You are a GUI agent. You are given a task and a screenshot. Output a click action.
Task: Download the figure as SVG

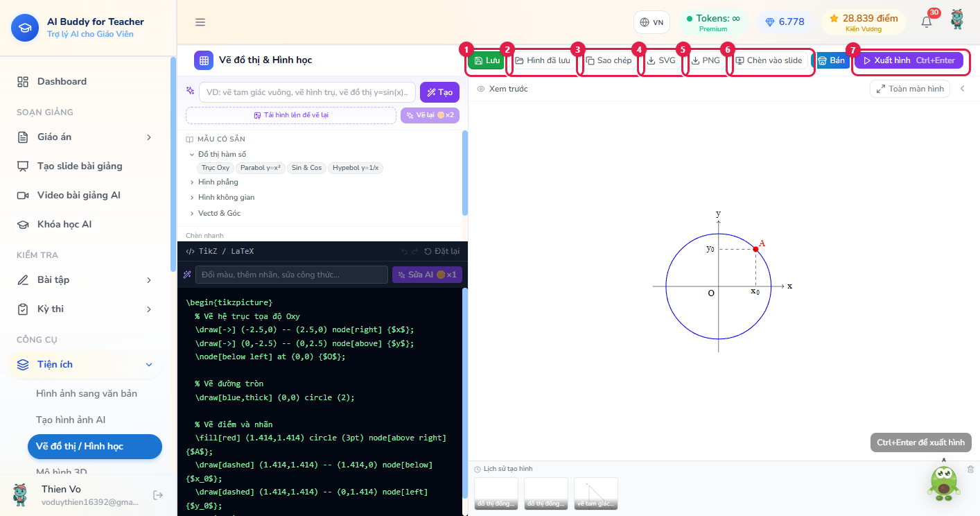(661, 60)
